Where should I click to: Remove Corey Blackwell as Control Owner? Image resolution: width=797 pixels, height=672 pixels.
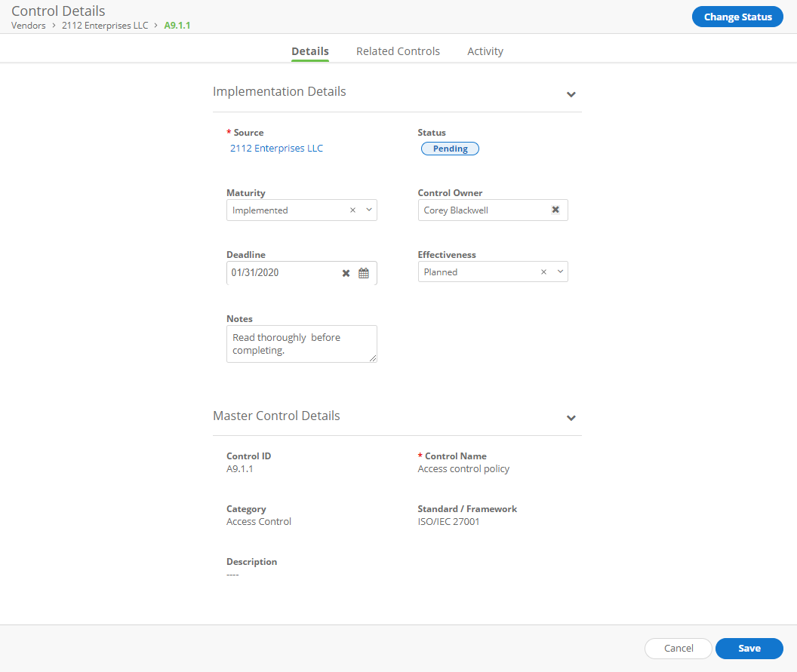[555, 210]
